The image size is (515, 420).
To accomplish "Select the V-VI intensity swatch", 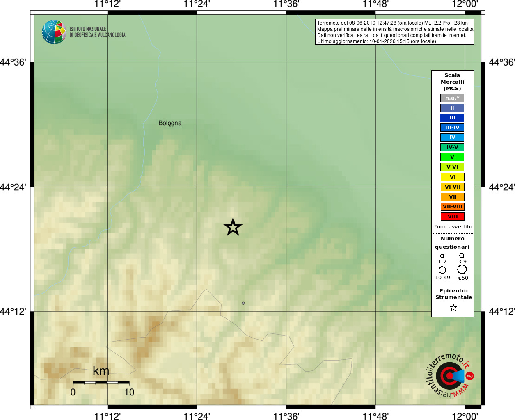I will point(452,167).
